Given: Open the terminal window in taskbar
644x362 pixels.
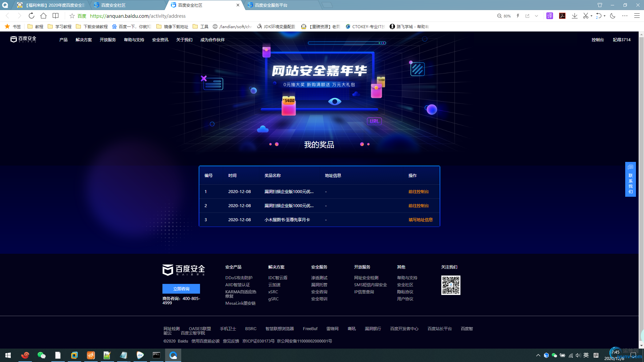Looking at the screenshot, I should click(156, 355).
